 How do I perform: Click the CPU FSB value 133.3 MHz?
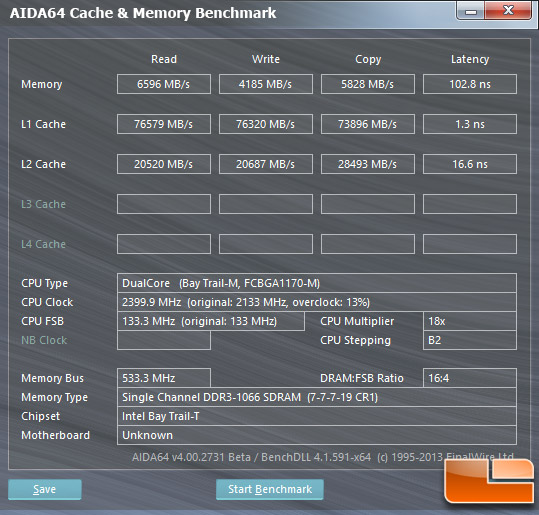[211, 321]
